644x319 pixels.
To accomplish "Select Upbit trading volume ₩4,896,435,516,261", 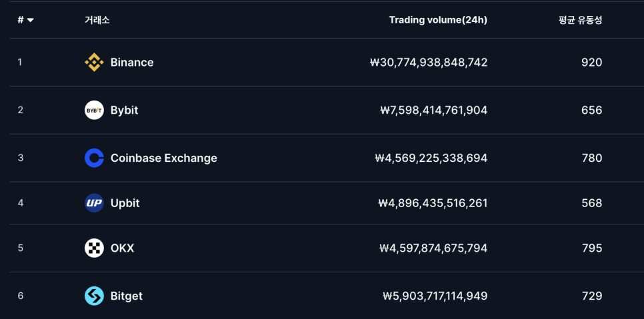I will click(x=433, y=203).
